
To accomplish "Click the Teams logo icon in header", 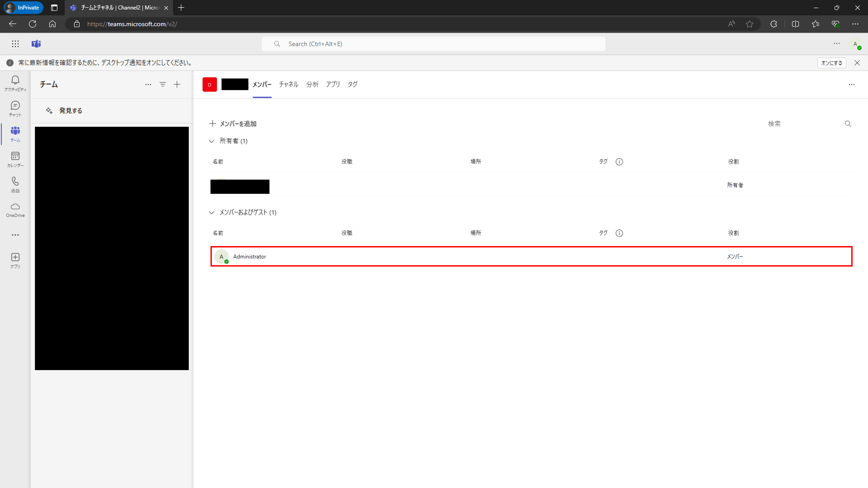I will click(36, 44).
